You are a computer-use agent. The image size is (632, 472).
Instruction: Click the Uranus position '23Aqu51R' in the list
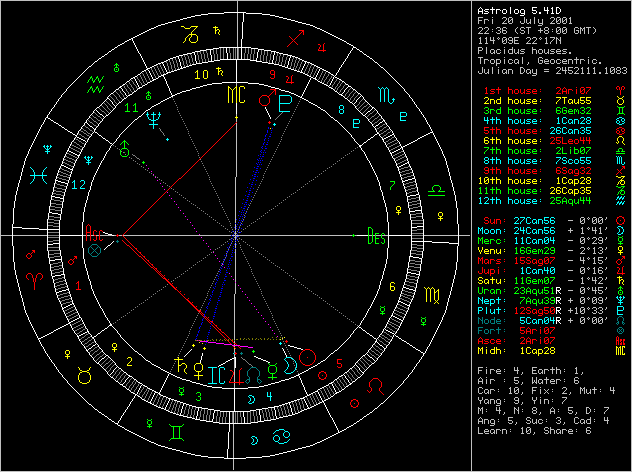point(537,291)
